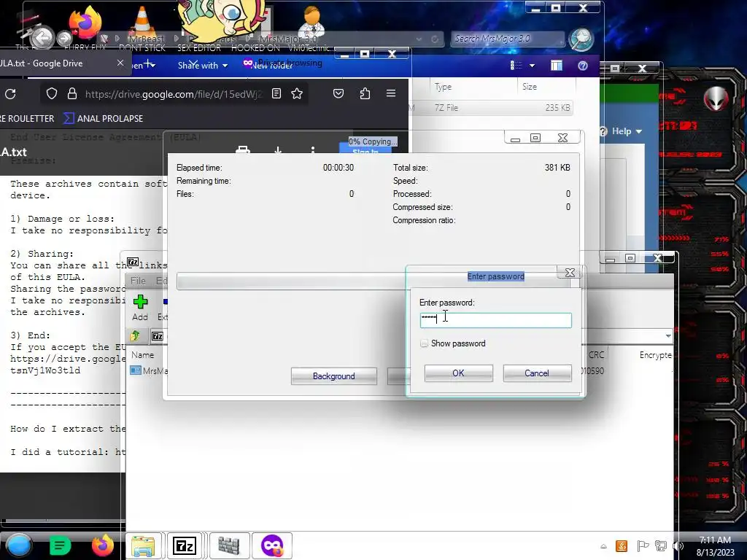Toggle the Show password checkbox
747x560 pixels.
424,343
